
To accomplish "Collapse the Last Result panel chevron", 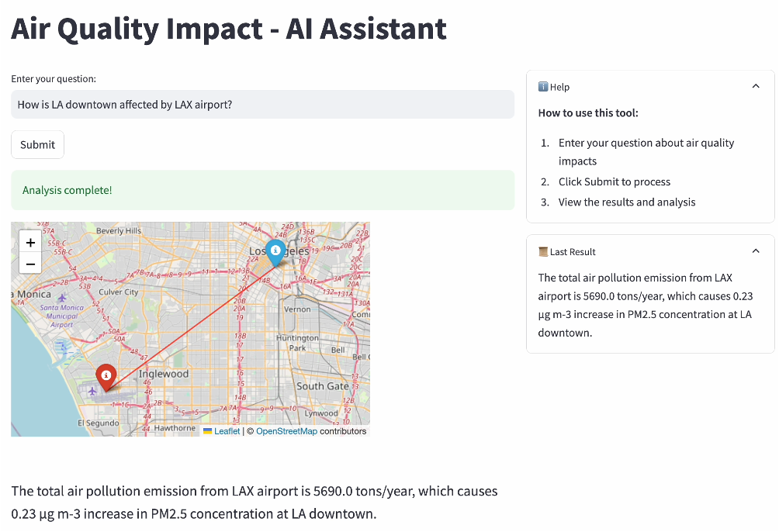I will coord(756,251).
